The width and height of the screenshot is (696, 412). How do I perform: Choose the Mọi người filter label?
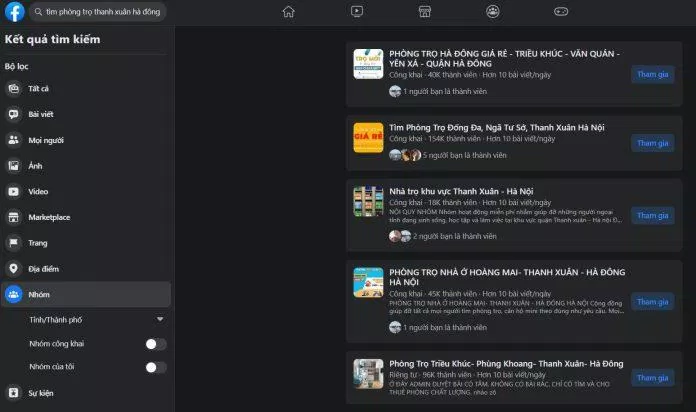(46, 140)
